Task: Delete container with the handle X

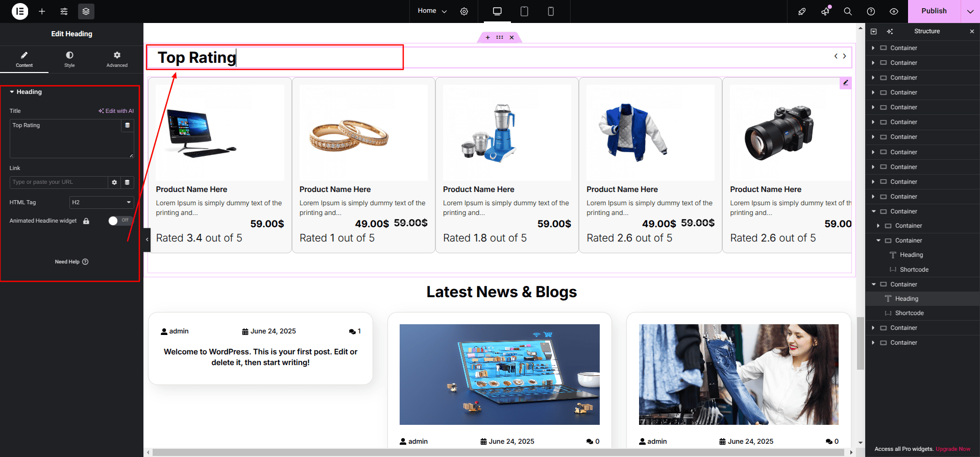Action: 511,37
